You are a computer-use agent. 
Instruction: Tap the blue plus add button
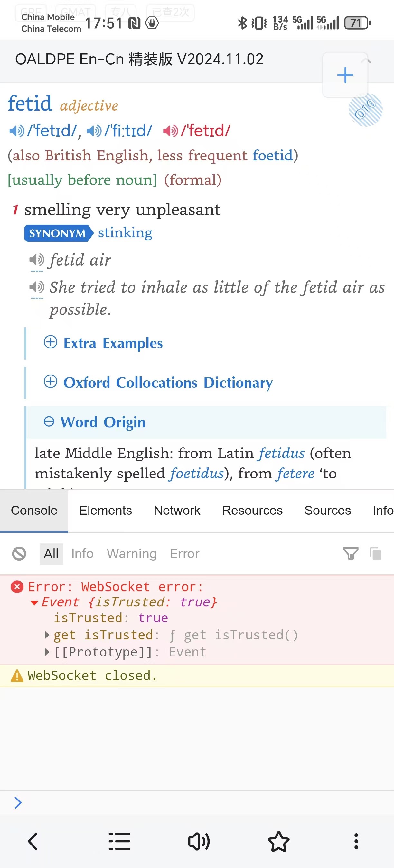pos(345,75)
